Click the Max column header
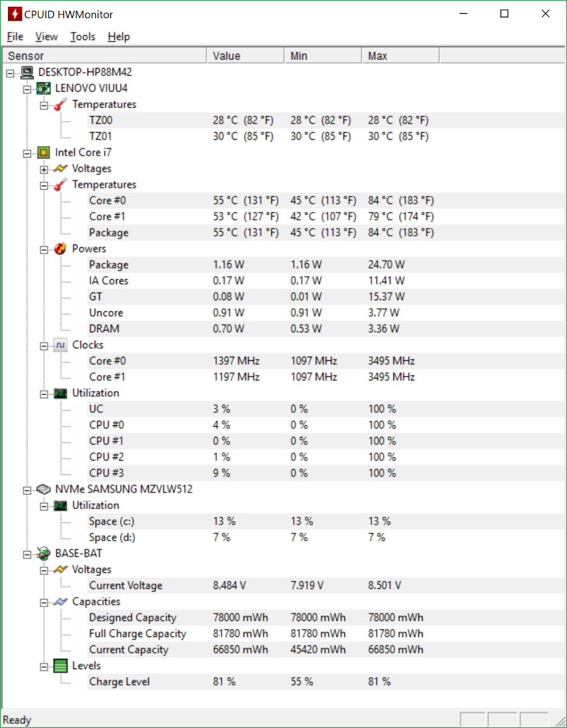The image size is (567, 728). (x=378, y=56)
